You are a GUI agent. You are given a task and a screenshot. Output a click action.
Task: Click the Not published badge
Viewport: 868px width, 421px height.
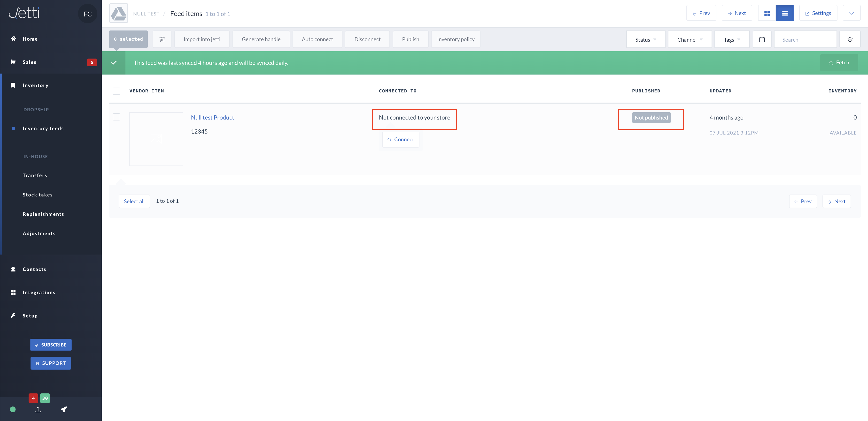(651, 117)
